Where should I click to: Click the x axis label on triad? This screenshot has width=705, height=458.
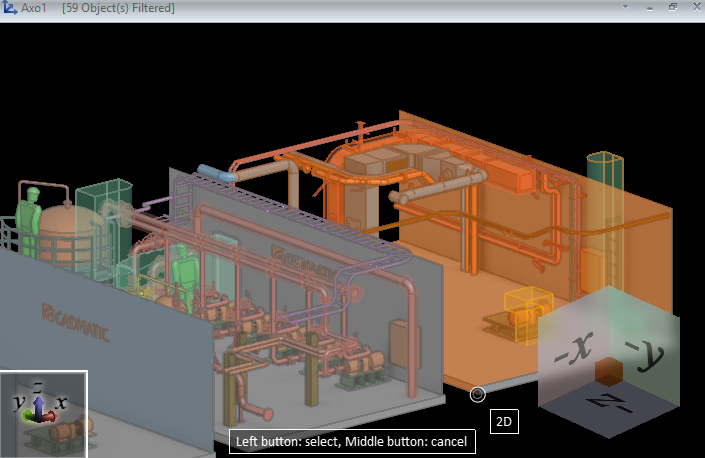point(62,402)
